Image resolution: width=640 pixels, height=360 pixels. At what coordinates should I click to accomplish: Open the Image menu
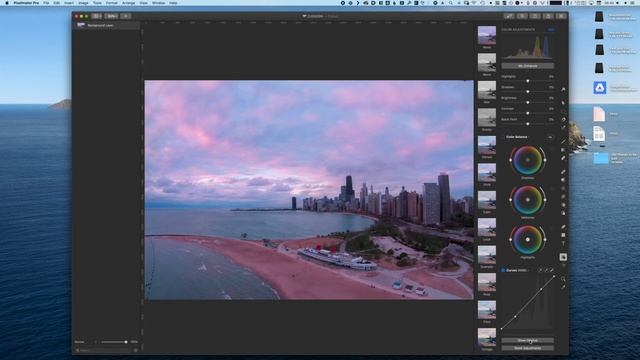tap(83, 3)
